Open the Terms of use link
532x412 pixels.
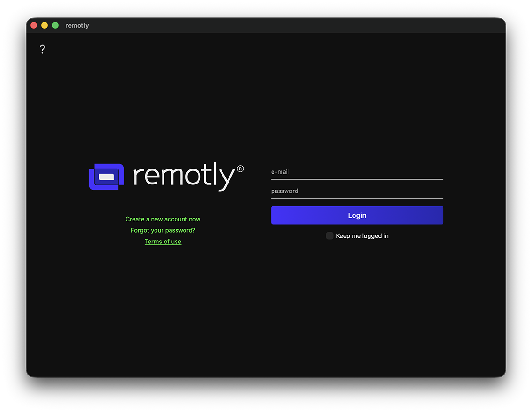click(x=163, y=242)
